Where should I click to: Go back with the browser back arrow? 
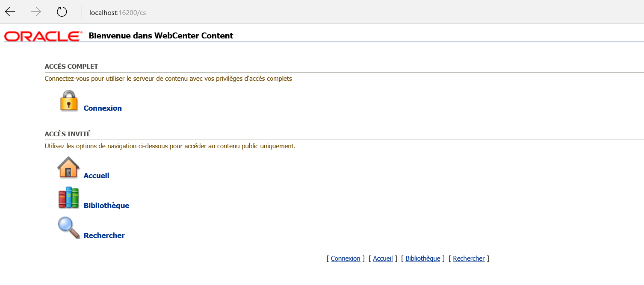point(10,12)
